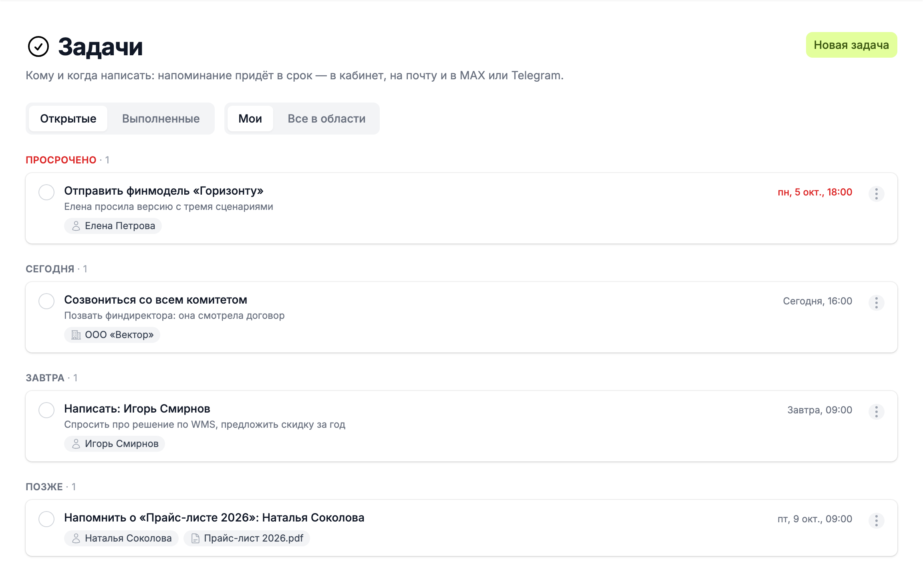Click the due time «Завтра, 09:00»
923x588 pixels.
(x=820, y=410)
